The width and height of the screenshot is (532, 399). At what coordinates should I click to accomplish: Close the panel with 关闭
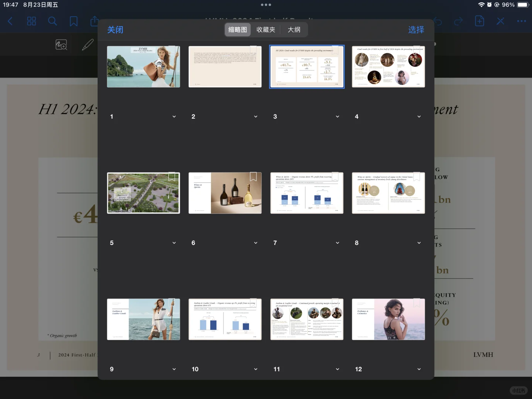click(115, 30)
